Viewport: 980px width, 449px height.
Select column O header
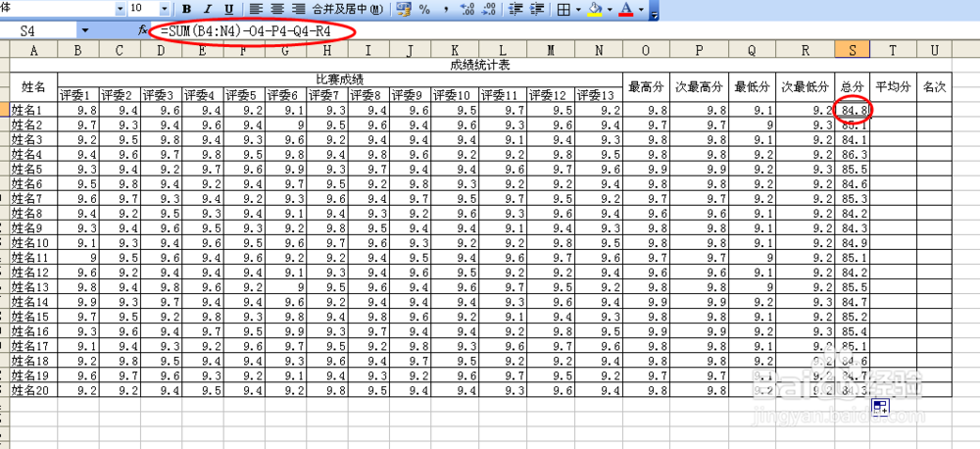pos(646,51)
